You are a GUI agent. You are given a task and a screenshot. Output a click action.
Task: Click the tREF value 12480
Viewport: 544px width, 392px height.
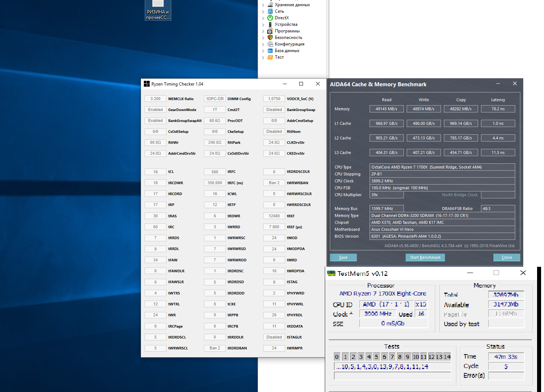pyautogui.click(x=274, y=216)
